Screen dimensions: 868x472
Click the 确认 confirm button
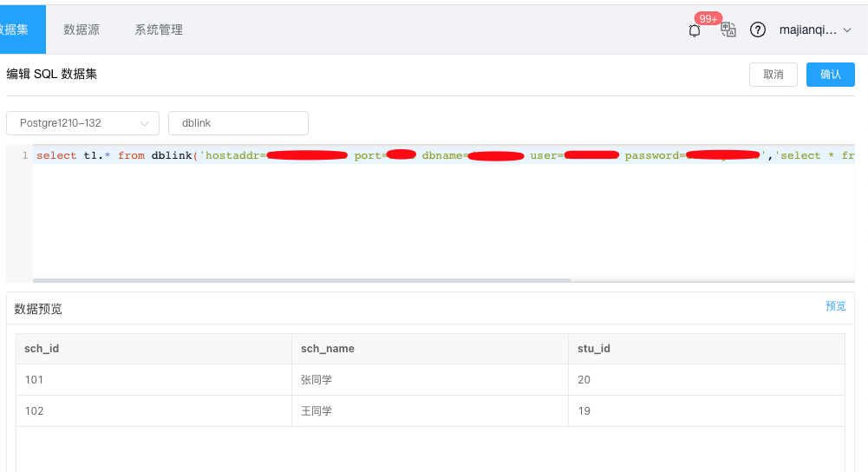(831, 75)
